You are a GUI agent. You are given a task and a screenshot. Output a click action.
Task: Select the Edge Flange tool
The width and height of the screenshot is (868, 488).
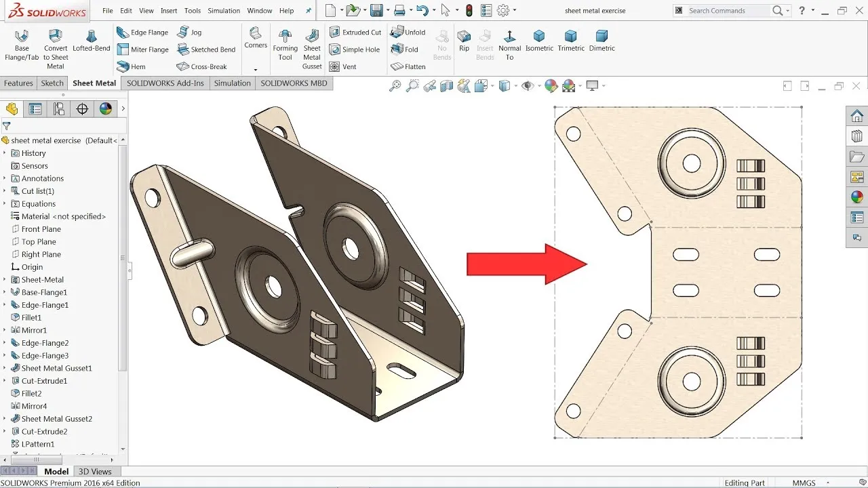click(142, 31)
